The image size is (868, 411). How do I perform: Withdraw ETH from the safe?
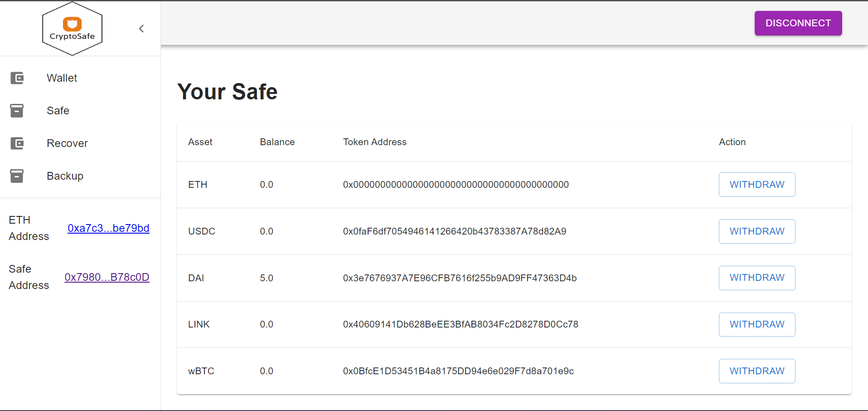click(x=756, y=184)
